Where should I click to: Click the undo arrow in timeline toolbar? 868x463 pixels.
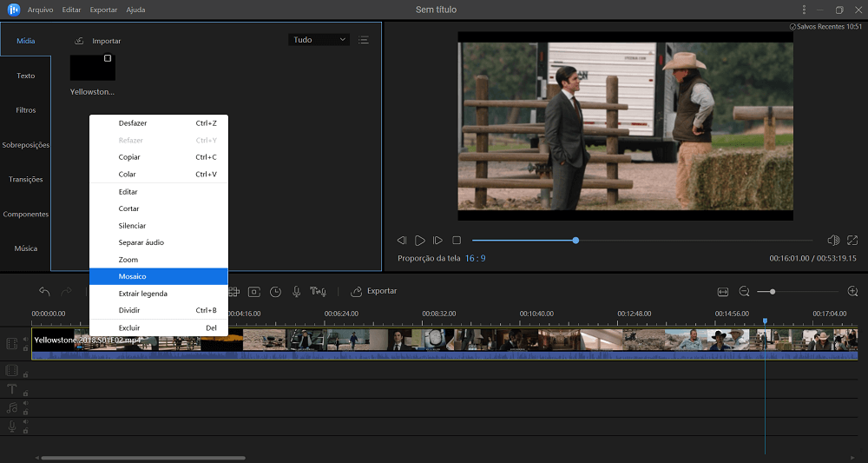(44, 291)
